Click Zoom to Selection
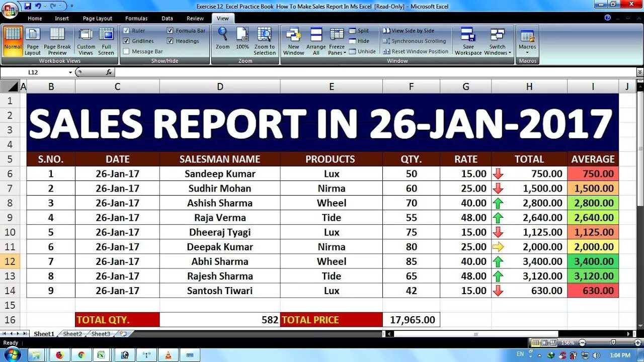 (x=265, y=41)
